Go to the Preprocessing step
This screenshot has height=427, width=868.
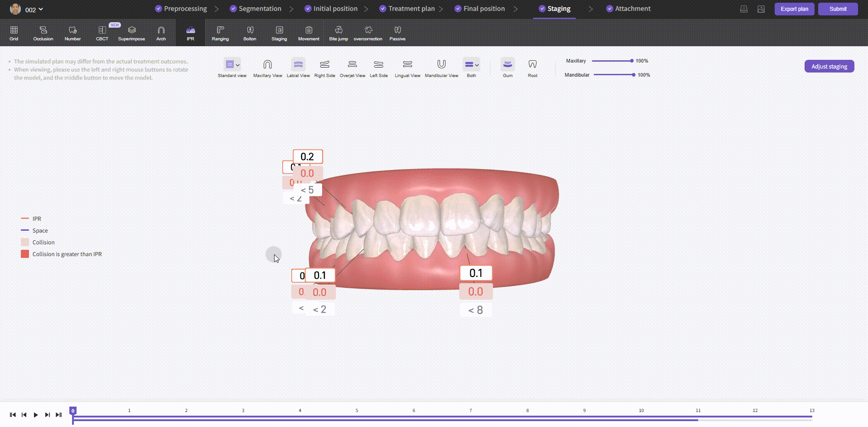pos(181,9)
